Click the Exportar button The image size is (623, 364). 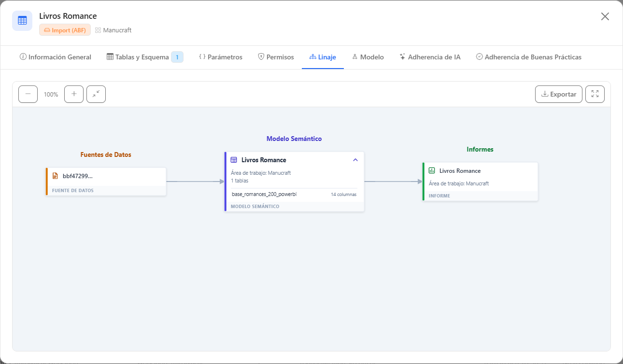559,94
